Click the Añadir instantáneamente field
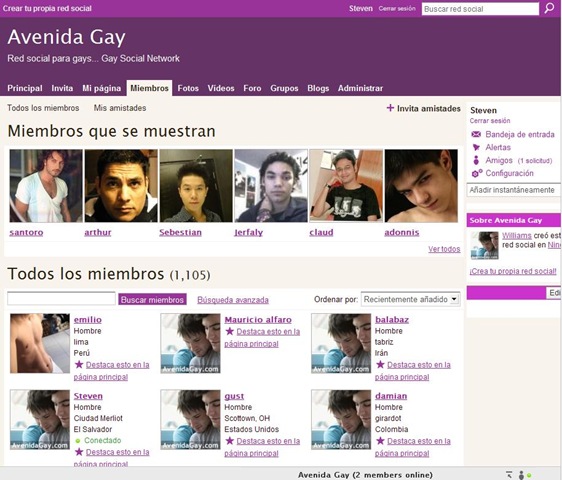 pos(514,190)
